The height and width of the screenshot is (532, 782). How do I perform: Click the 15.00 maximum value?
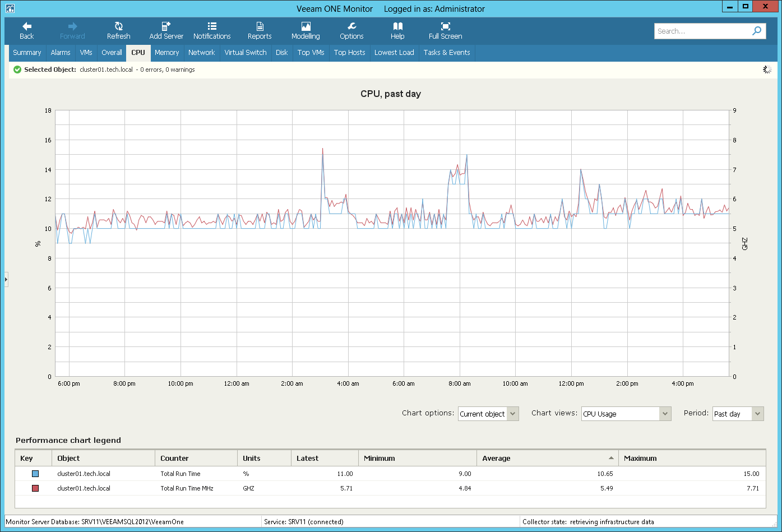click(751, 474)
